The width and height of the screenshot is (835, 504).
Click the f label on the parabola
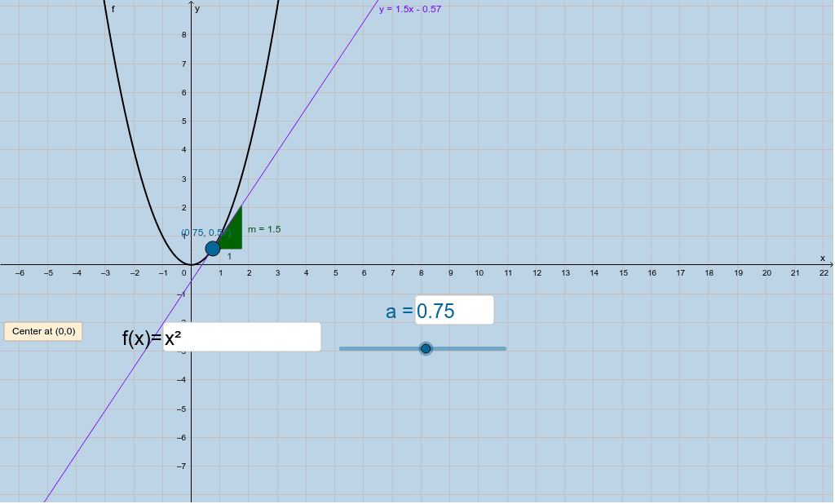click(x=113, y=9)
